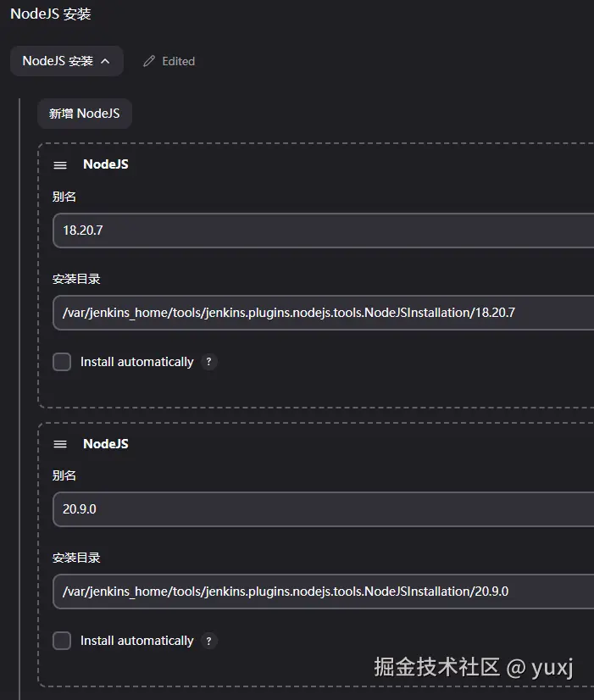Image resolution: width=594 pixels, height=700 pixels.
Task: Click the pencil icon beside Edited
Action: click(149, 61)
